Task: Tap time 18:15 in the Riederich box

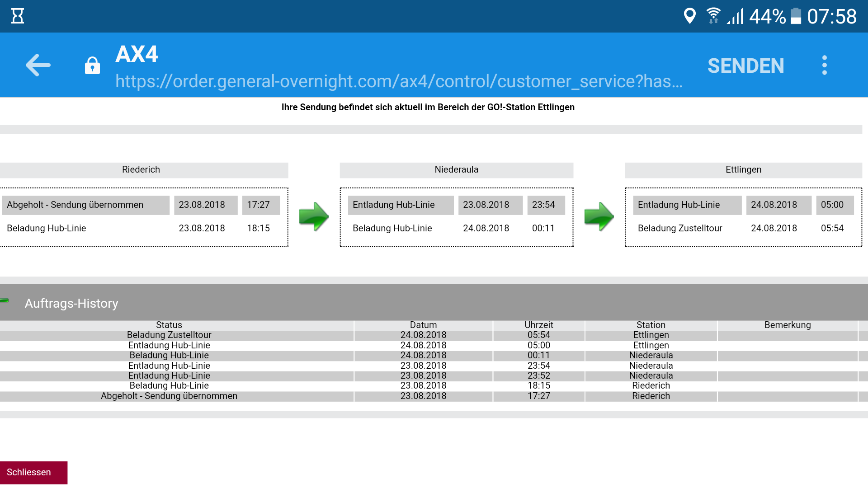Action: tap(258, 229)
